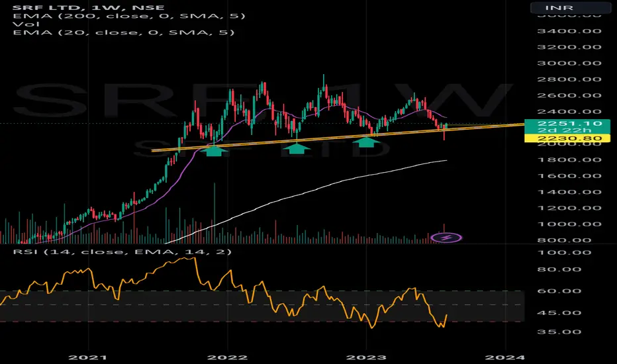Viewport: 617px width, 364px height.
Task: Click the 2800.00 price axis label
Action: (x=569, y=79)
